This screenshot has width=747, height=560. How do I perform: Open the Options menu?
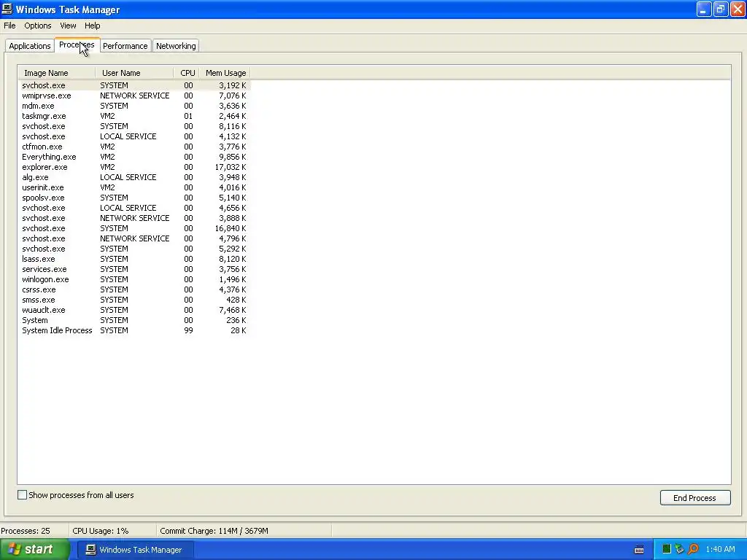tap(38, 26)
